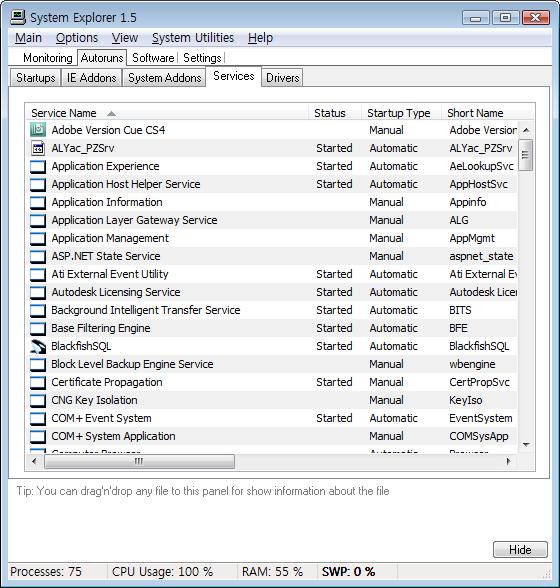The image size is (560, 588).
Task: Click short name KeyIso cell
Action: tap(466, 400)
